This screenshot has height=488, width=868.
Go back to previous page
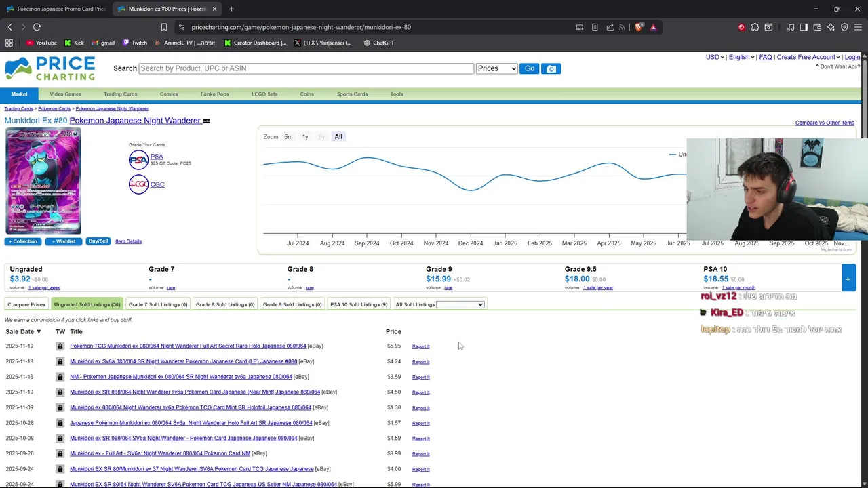coord(9,27)
